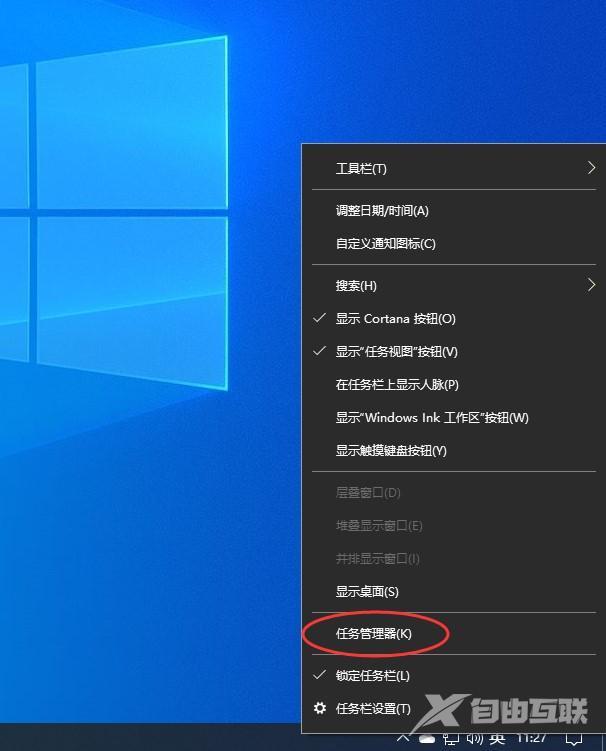Click the taskbar clock 11:27
The height and width of the screenshot is (751, 606).
pyautogui.click(x=532, y=738)
